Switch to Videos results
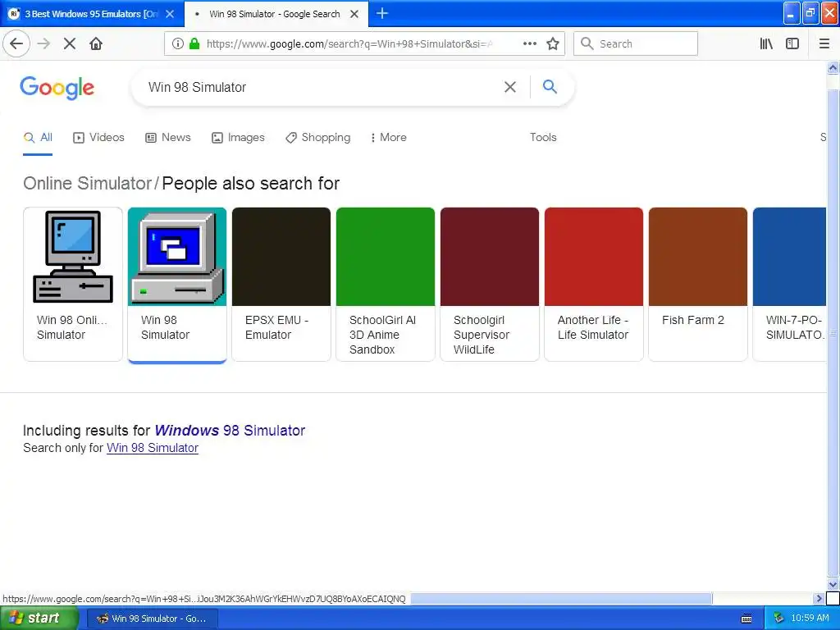The height and width of the screenshot is (630, 840). (98, 138)
